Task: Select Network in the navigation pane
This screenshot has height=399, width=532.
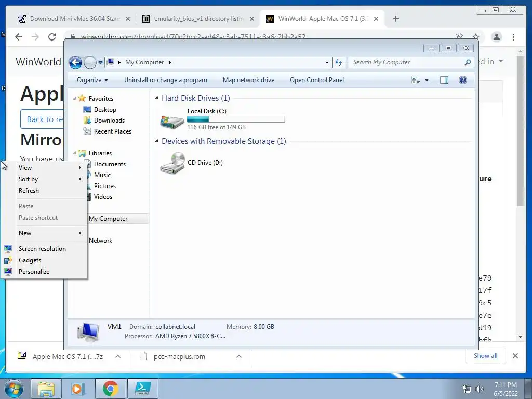Action: point(100,241)
